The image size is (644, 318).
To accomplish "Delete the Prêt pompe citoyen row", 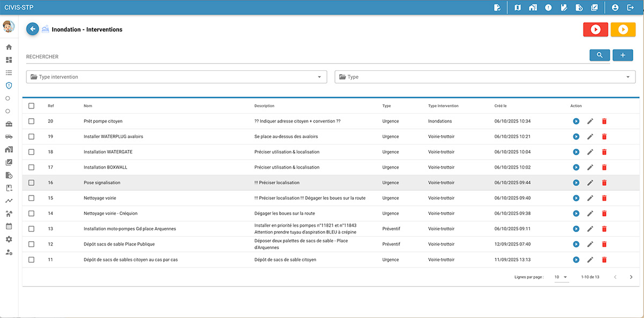I will point(604,121).
